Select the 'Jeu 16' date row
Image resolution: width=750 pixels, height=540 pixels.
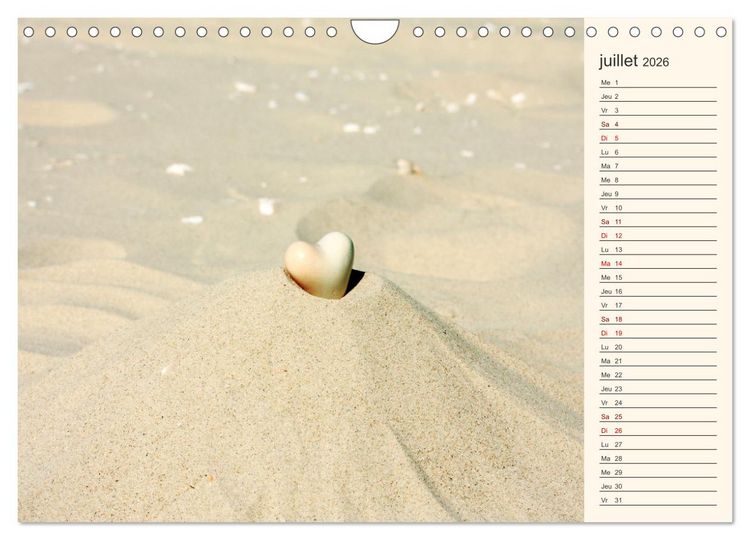point(658,291)
